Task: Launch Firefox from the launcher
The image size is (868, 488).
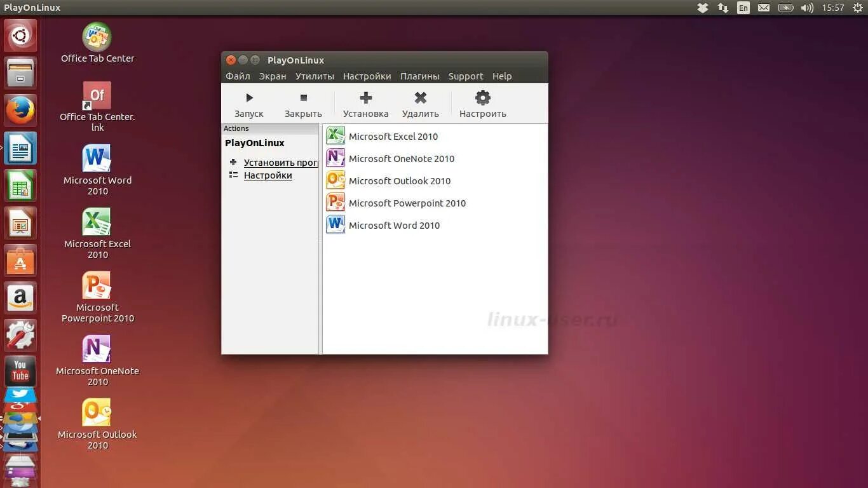Action: pyautogui.click(x=20, y=111)
